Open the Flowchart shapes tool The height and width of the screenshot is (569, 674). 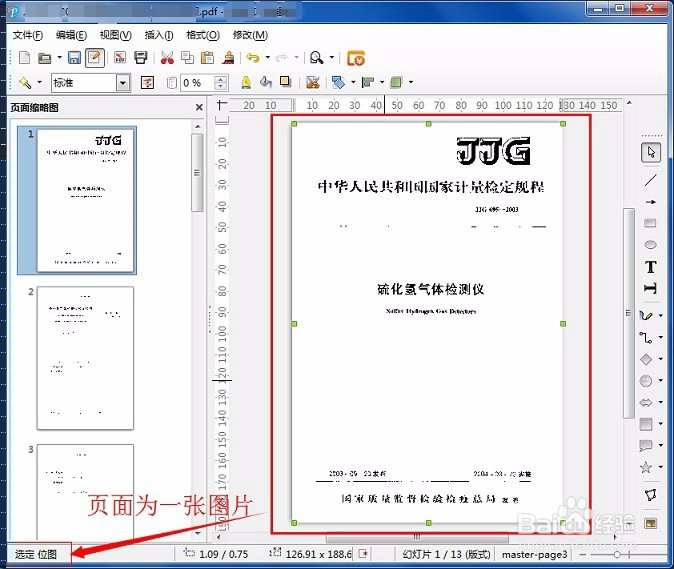[646, 424]
